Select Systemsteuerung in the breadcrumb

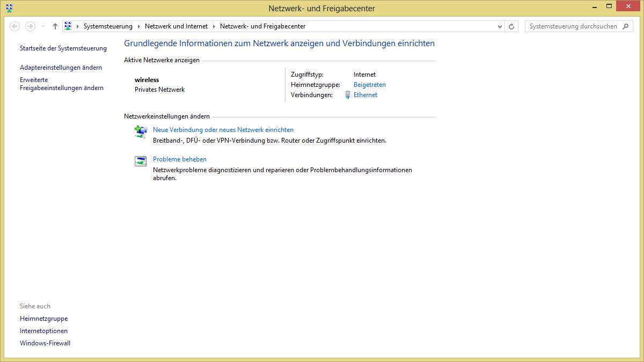point(108,26)
